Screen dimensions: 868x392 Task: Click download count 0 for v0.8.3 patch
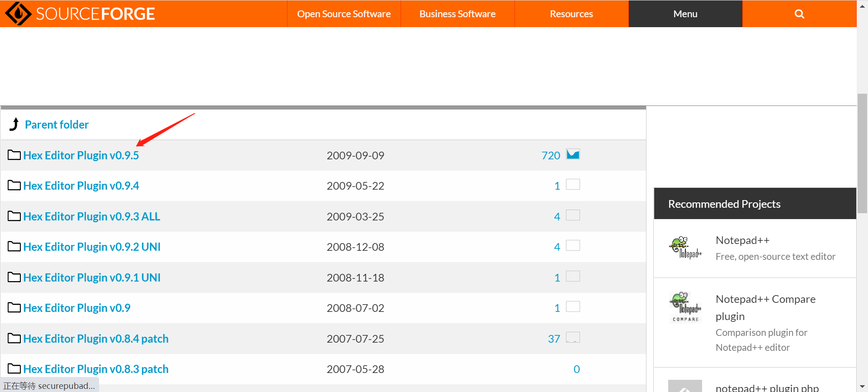click(x=576, y=369)
